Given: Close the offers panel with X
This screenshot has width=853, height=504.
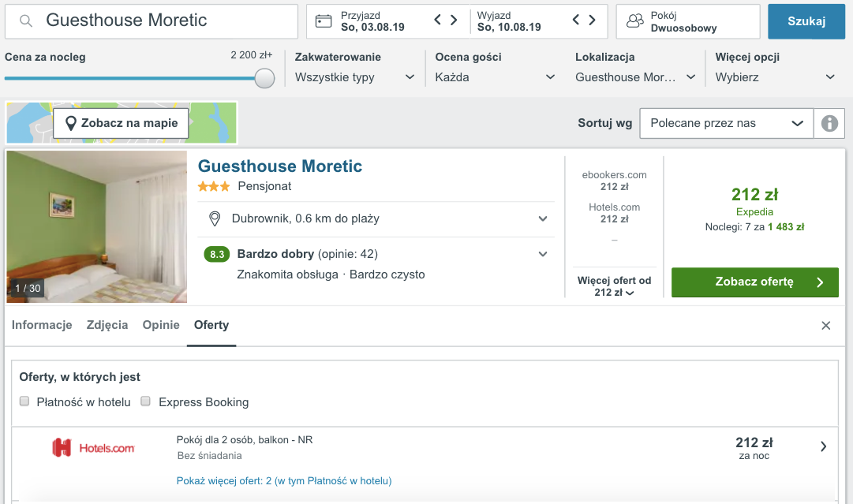Looking at the screenshot, I should (826, 326).
